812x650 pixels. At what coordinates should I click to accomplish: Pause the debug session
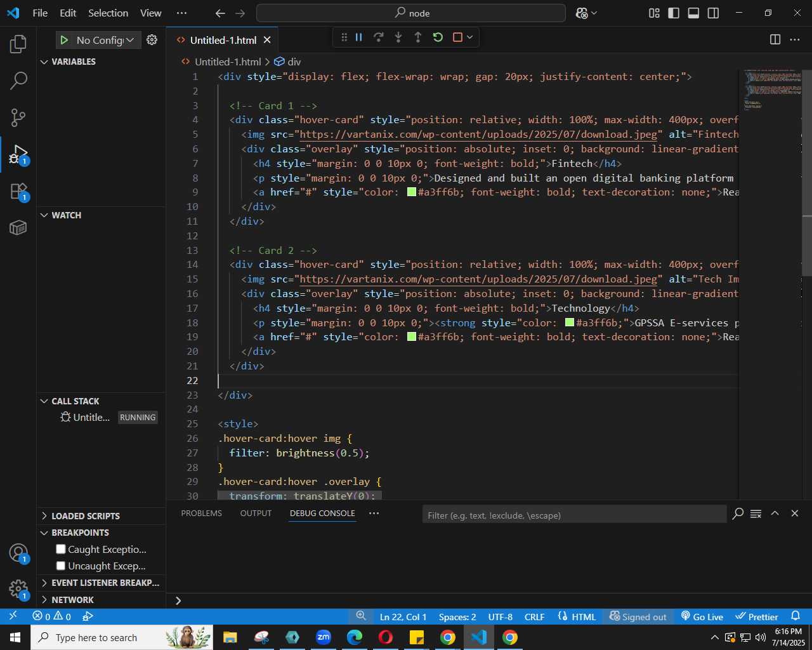click(359, 37)
